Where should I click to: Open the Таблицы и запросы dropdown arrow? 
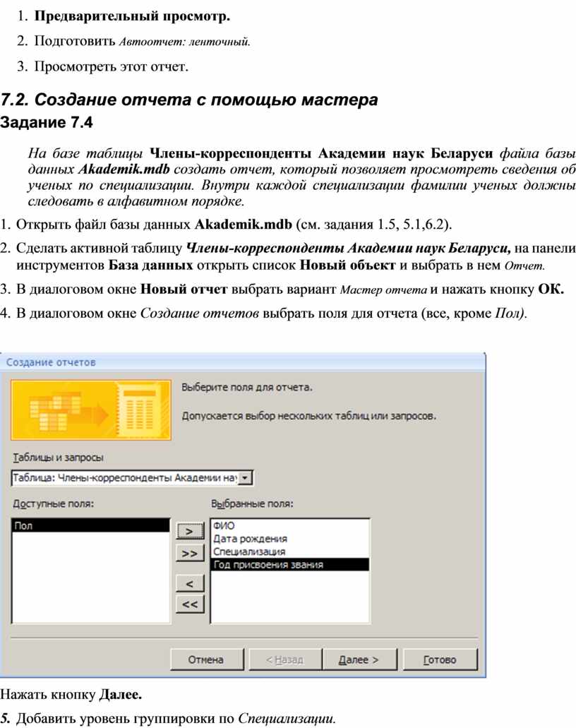click(x=246, y=478)
